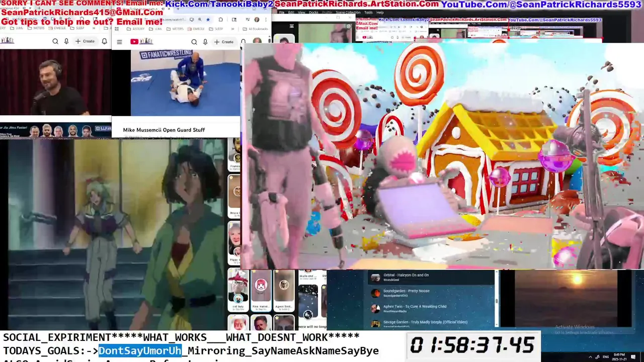Open the browser profile avatar in the toolbar

tap(257, 20)
